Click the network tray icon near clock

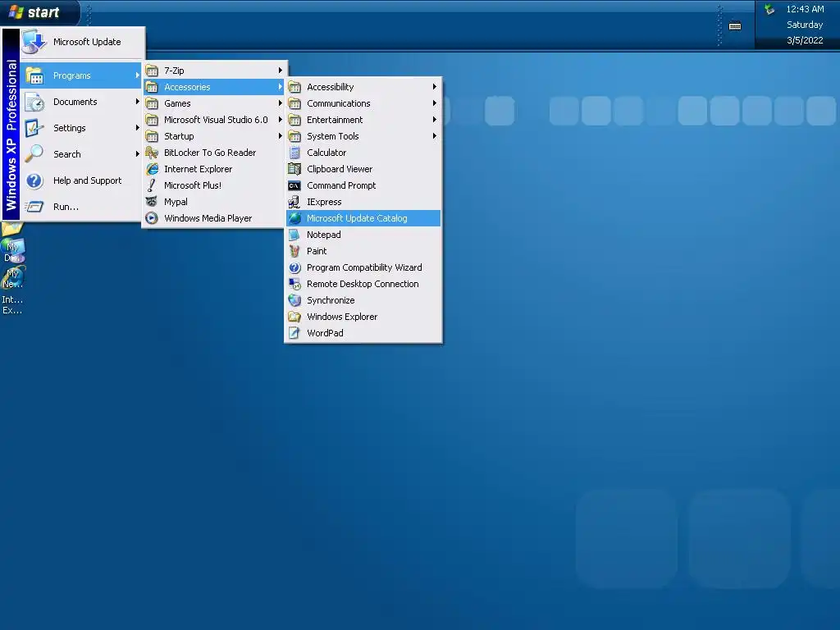769,9
